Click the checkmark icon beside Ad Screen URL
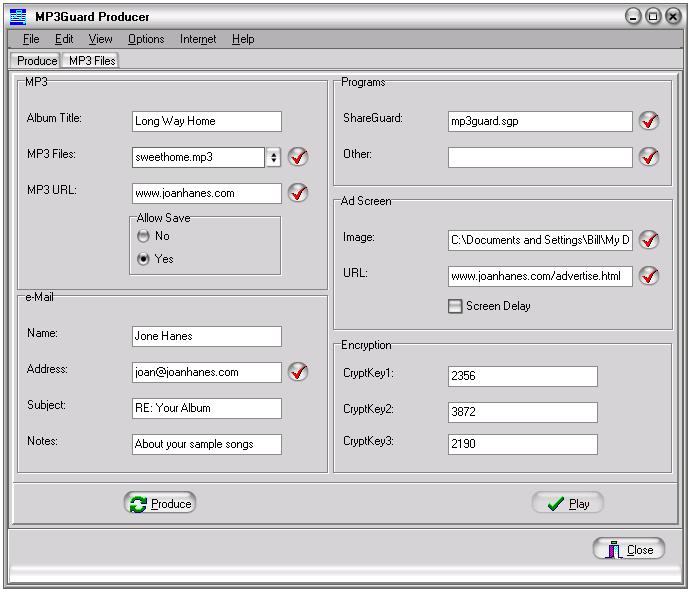Image resolution: width=690 pixels, height=592 pixels. click(649, 276)
